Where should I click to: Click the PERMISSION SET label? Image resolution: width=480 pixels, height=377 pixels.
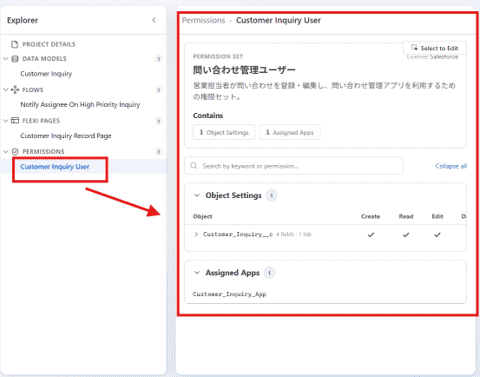pyautogui.click(x=218, y=56)
